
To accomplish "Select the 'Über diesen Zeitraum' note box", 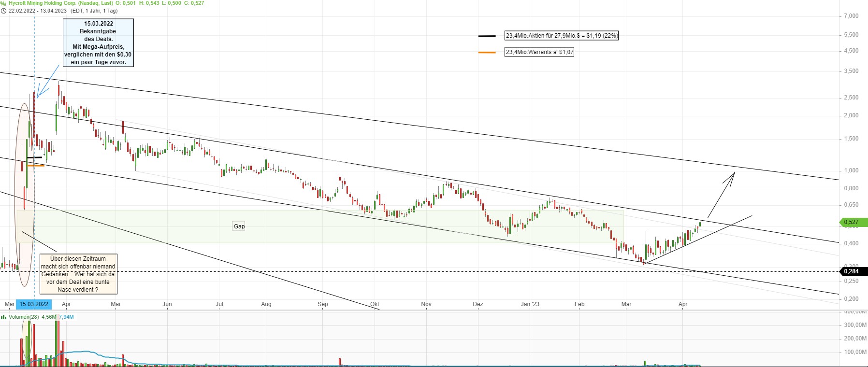I will tap(78, 274).
